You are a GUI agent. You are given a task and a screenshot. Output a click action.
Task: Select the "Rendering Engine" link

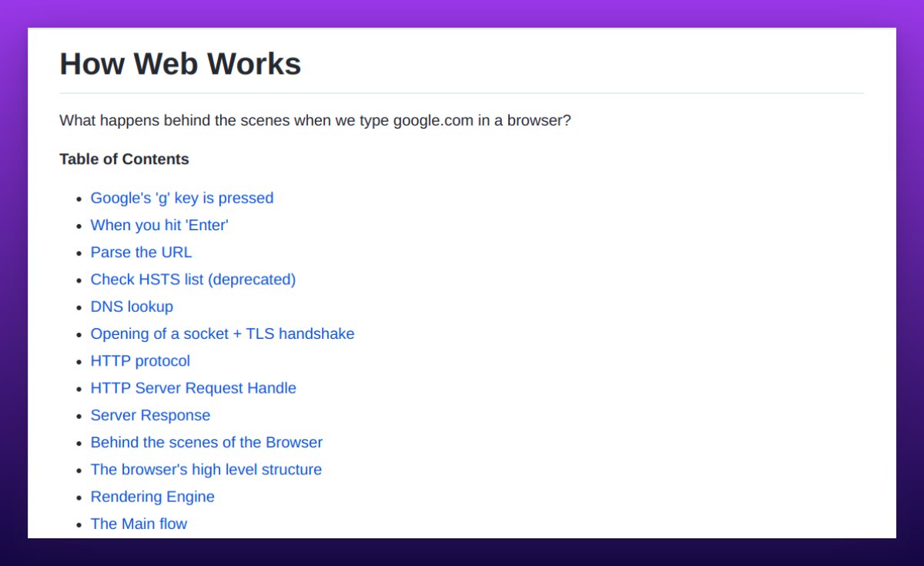pyautogui.click(x=152, y=497)
